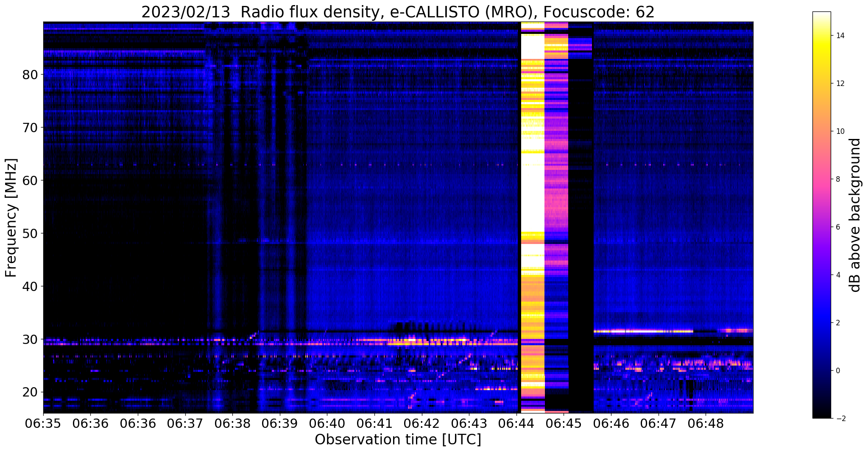Click the colorbar tick label 6
The image size is (868, 452).
click(x=837, y=227)
